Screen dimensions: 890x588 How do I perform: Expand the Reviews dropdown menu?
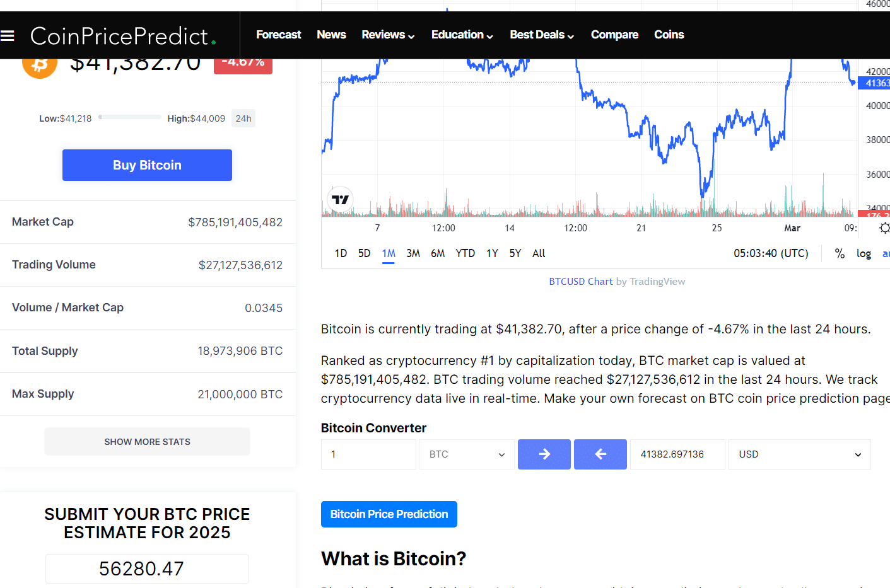pyautogui.click(x=387, y=35)
